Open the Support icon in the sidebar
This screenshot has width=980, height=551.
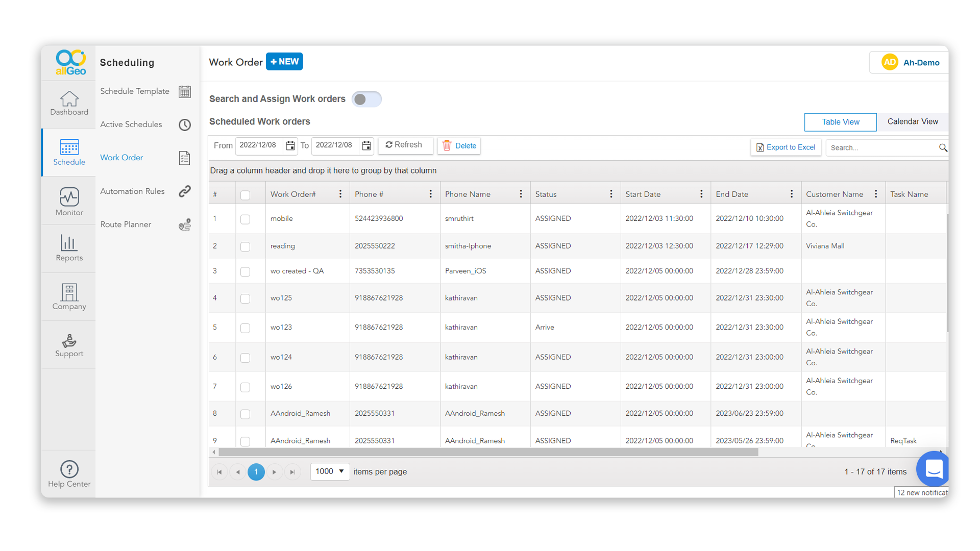[69, 340]
